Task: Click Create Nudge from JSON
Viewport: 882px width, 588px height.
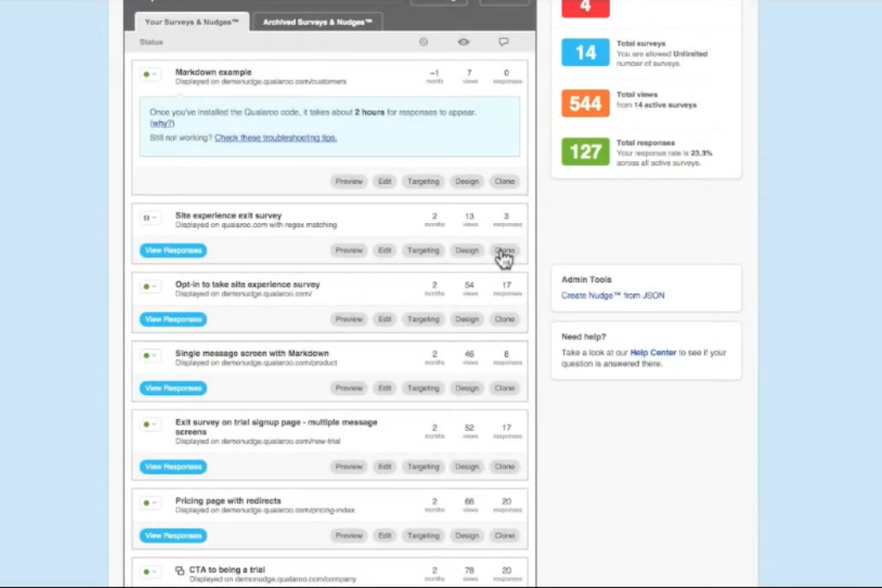Action: (x=612, y=295)
